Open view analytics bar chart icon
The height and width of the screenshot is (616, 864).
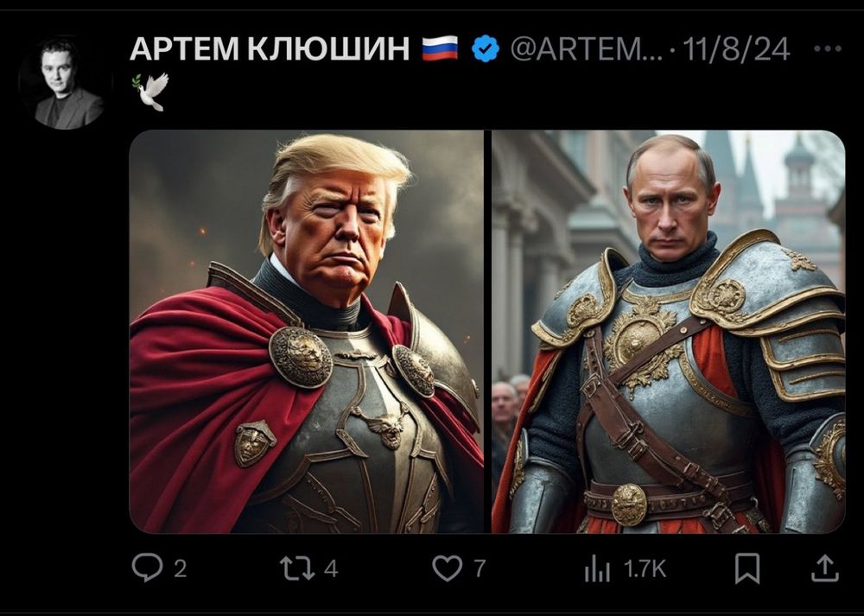597,568
